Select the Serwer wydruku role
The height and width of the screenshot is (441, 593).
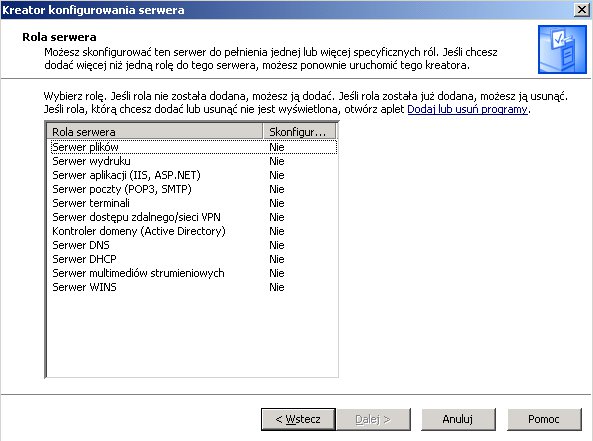(x=194, y=161)
